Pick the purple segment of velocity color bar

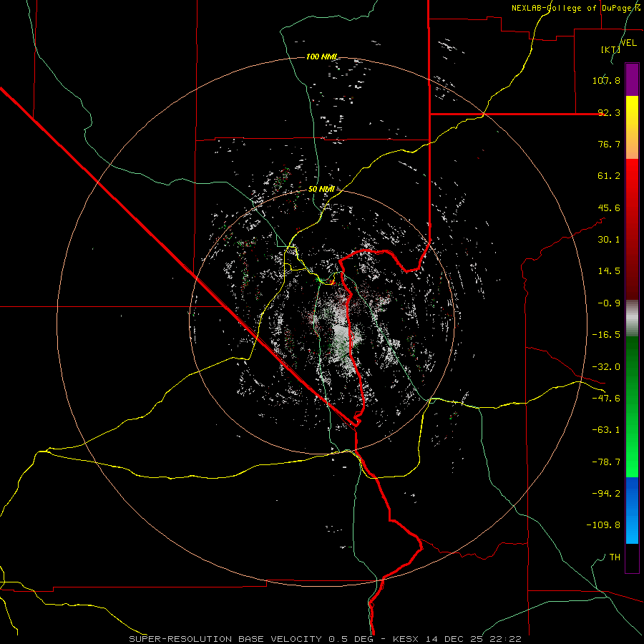pyautogui.click(x=632, y=80)
